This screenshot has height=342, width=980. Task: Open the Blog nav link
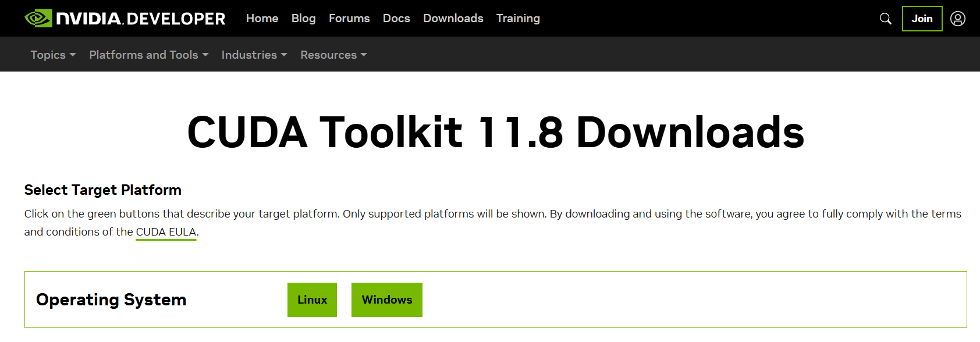(303, 19)
